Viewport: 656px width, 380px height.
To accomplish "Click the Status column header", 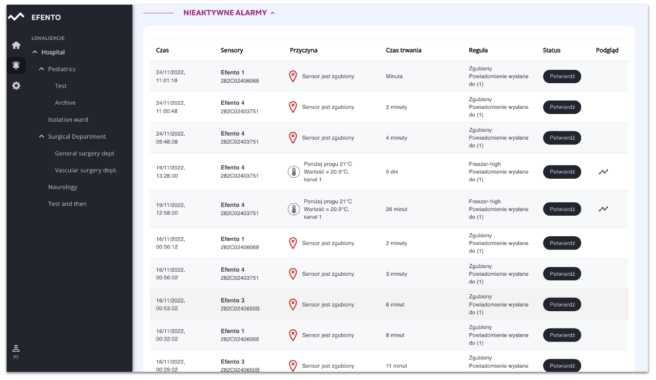I will click(x=551, y=50).
